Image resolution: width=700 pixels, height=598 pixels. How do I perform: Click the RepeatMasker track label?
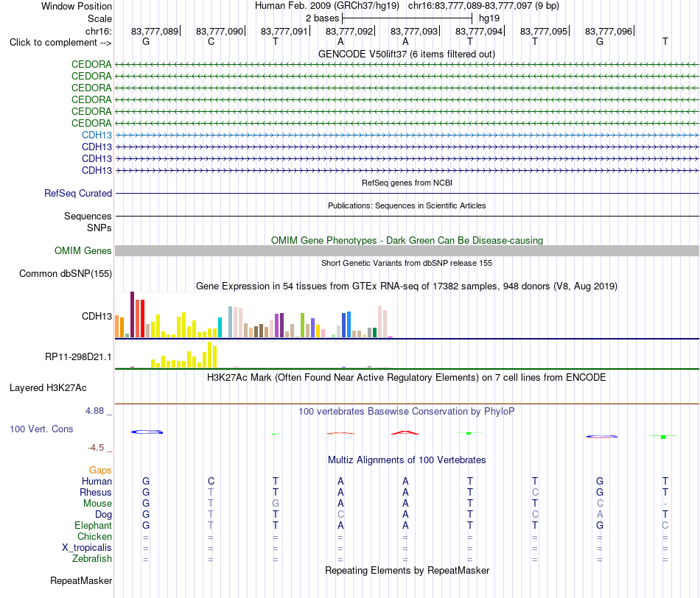tap(81, 580)
